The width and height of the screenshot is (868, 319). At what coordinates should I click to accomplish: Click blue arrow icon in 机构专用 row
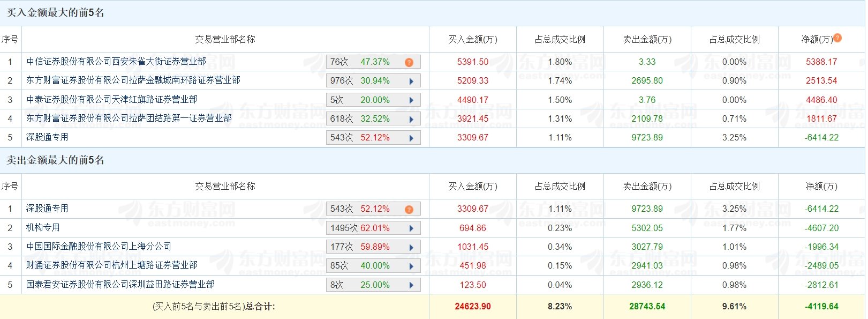point(411,228)
